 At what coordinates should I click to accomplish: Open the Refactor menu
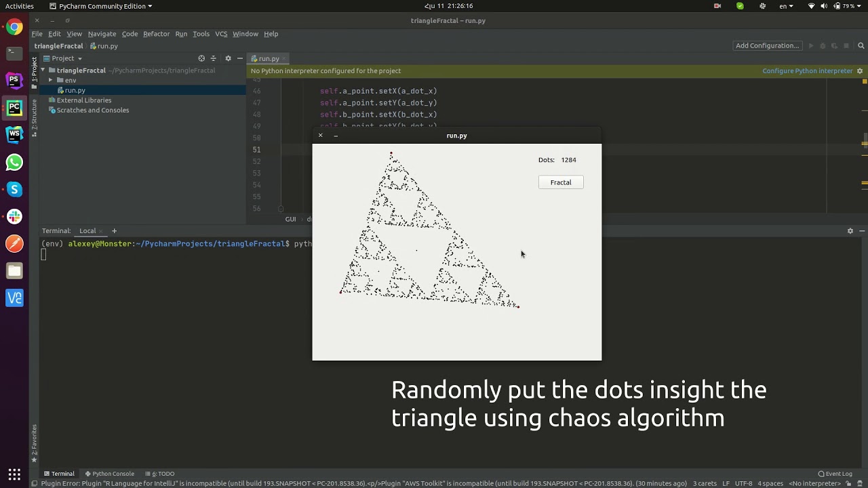[x=156, y=34]
